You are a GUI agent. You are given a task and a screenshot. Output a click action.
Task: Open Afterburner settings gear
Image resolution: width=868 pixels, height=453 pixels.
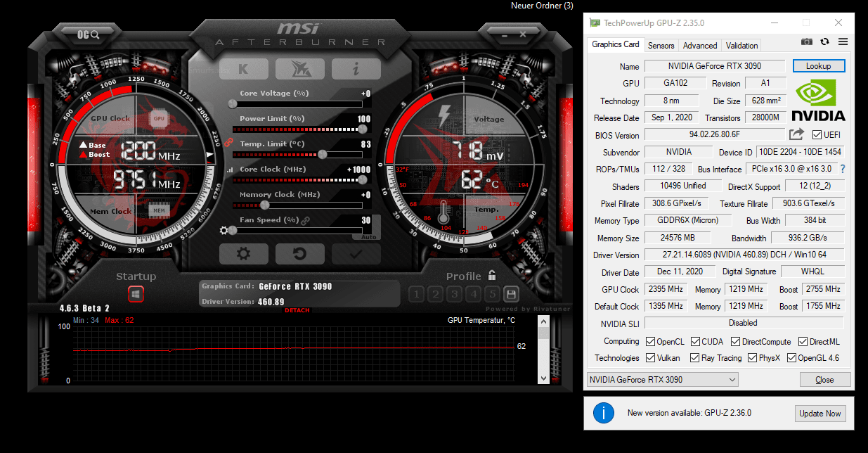[244, 253]
